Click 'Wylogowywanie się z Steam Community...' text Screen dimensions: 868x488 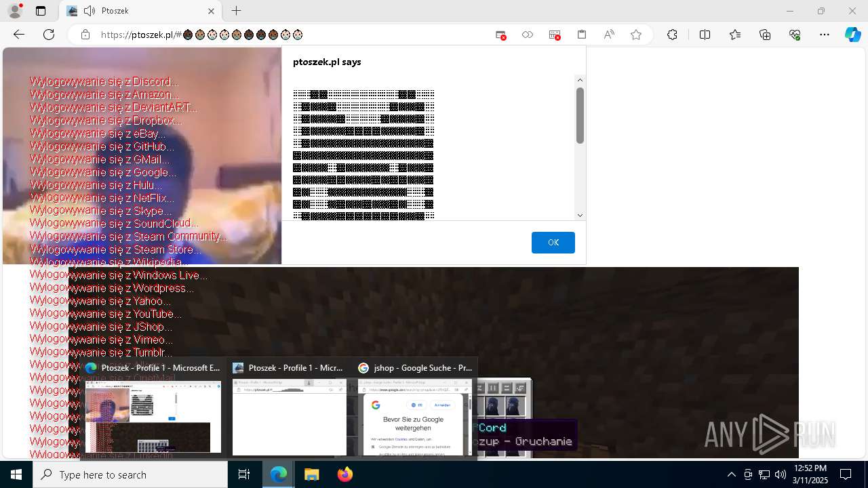click(128, 237)
